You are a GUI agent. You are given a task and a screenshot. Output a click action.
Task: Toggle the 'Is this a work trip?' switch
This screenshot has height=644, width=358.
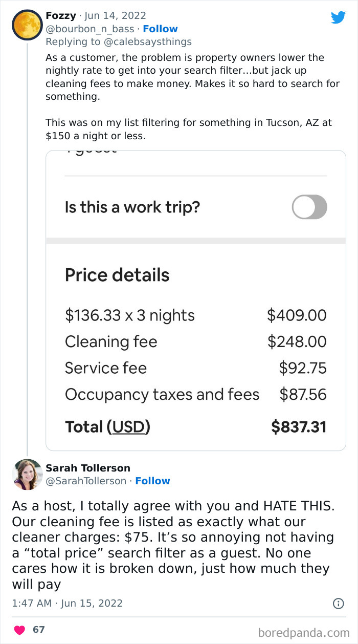309,207
